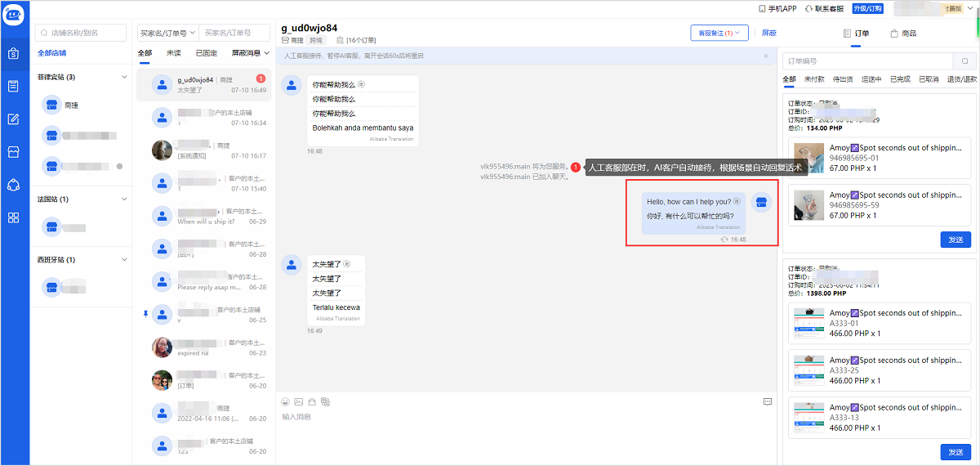Open the edit note sidebar icon
Image resolution: width=980 pixels, height=466 pixels.
14,119
